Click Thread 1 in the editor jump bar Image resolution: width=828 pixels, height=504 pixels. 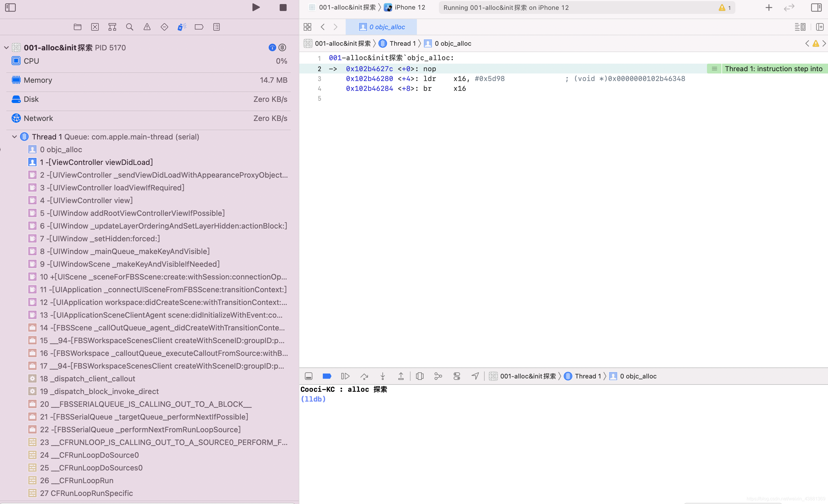pyautogui.click(x=397, y=43)
